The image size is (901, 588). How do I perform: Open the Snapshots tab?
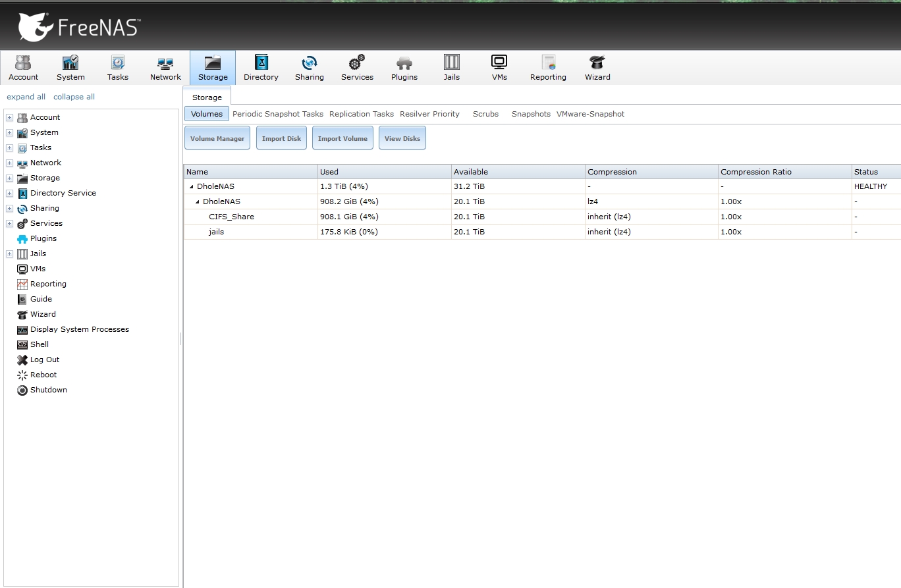point(531,114)
